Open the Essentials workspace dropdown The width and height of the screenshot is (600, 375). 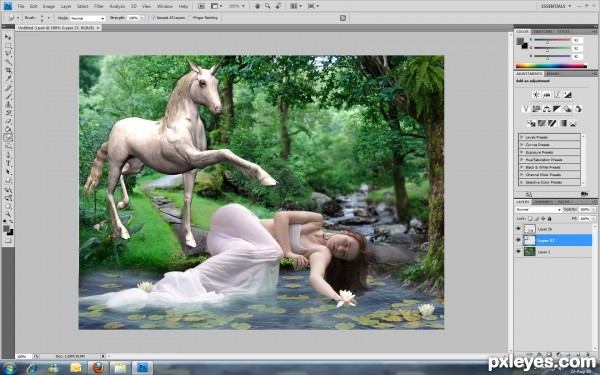pyautogui.click(x=556, y=6)
